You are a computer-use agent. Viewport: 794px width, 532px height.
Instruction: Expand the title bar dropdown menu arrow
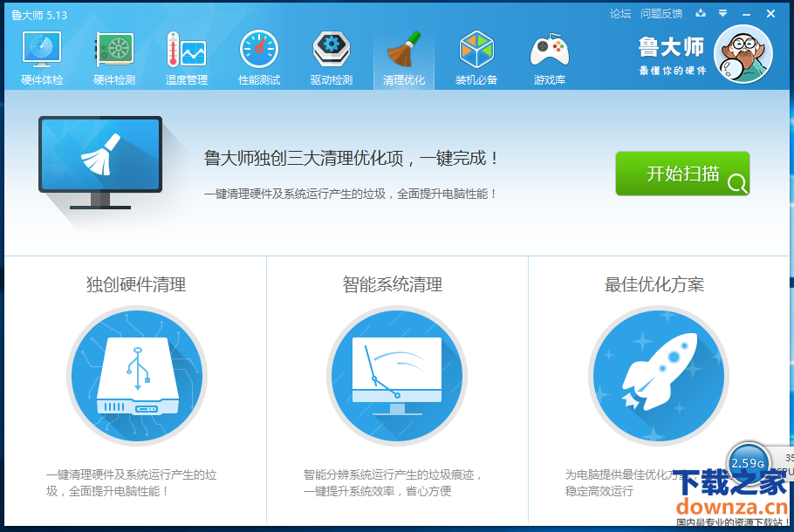(723, 13)
